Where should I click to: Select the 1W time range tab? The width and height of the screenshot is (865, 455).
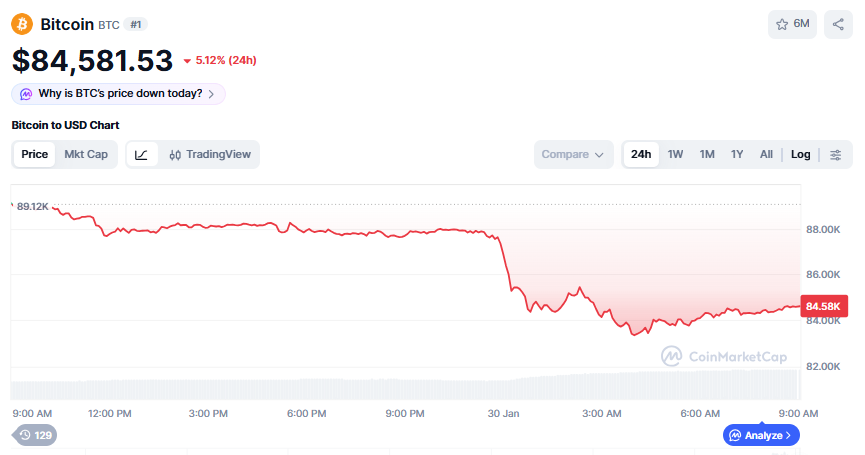point(676,154)
